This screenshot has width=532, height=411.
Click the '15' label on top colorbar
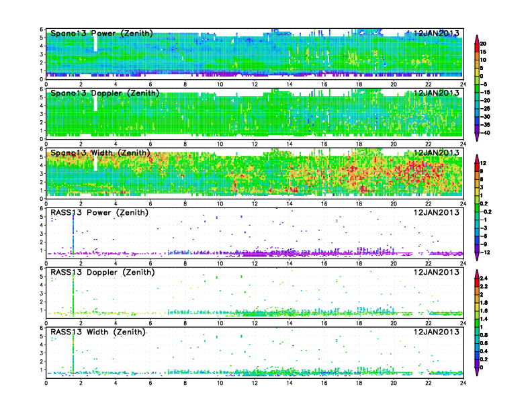pos(483,52)
